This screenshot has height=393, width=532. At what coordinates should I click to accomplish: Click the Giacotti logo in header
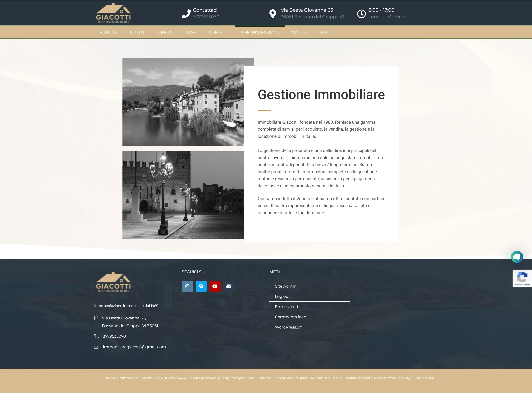coord(113,13)
